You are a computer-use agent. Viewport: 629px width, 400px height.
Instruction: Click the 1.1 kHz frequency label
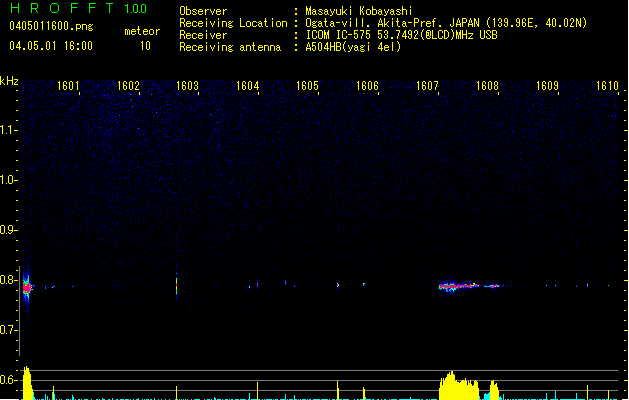coord(8,130)
